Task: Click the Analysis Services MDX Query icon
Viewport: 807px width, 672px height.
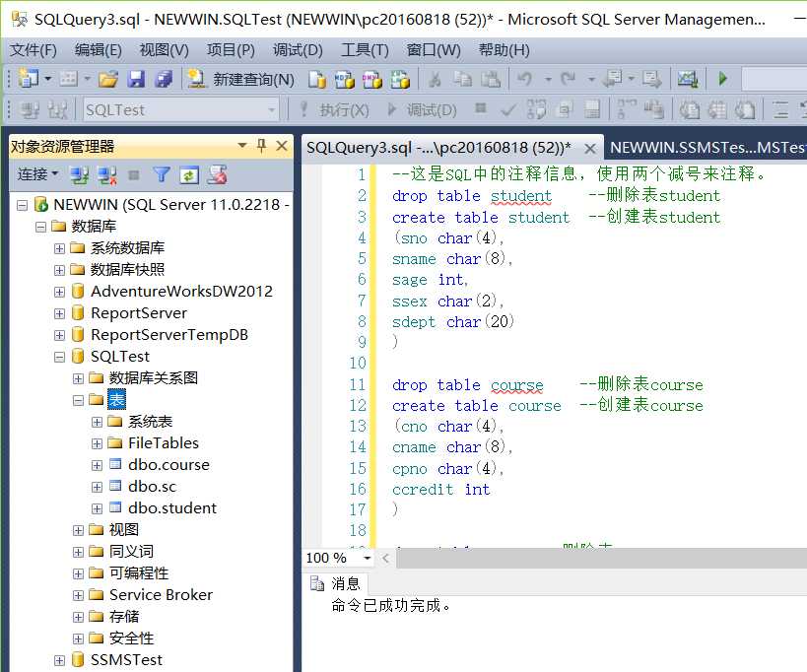Action: click(345, 79)
